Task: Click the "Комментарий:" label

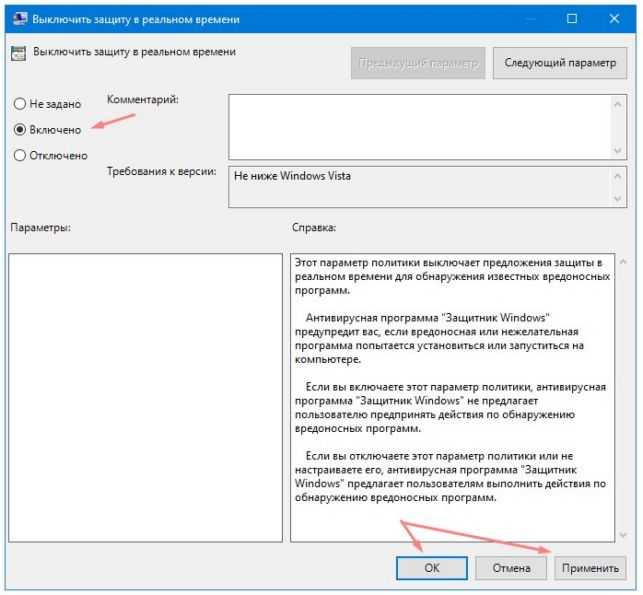Action: (143, 100)
